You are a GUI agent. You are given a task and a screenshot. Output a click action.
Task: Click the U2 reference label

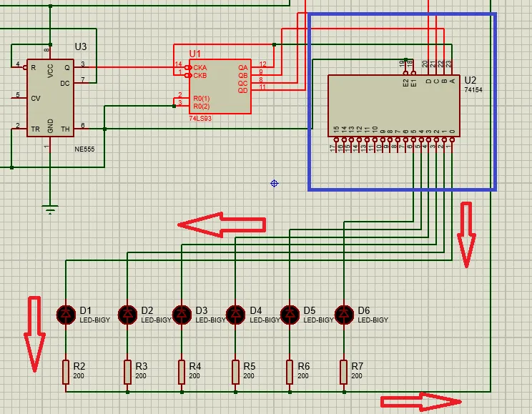coord(471,80)
